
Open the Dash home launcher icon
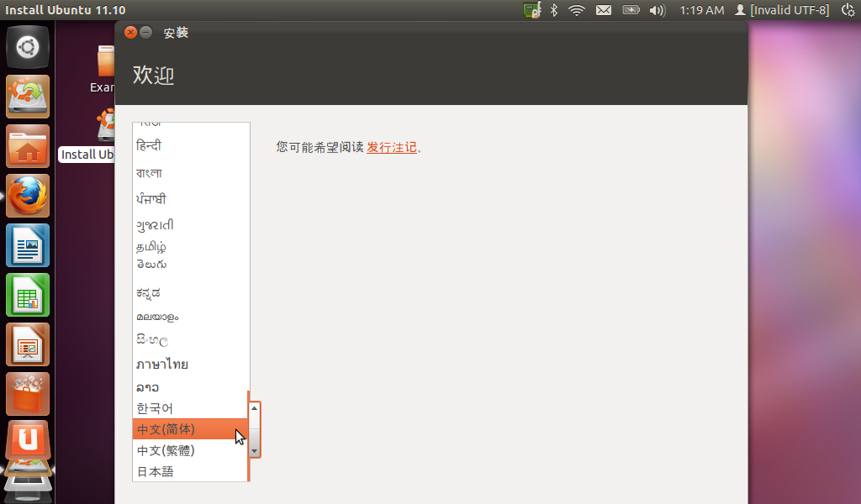[x=28, y=47]
